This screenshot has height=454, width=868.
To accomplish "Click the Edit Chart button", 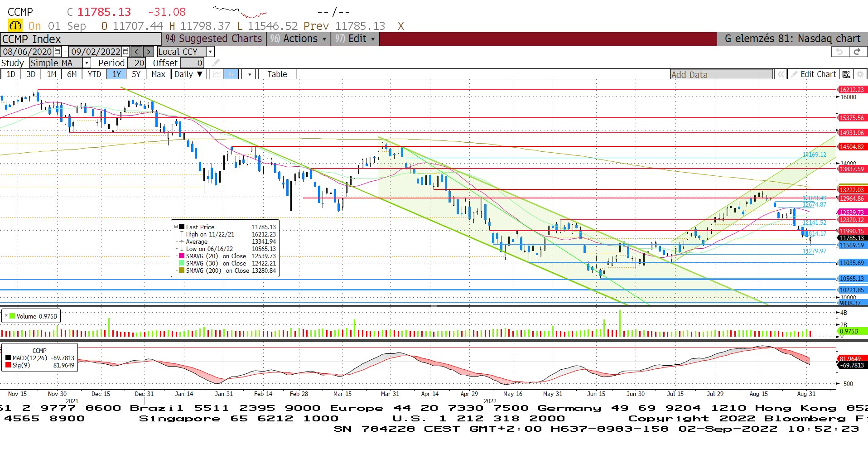I will pyautogui.click(x=814, y=74).
